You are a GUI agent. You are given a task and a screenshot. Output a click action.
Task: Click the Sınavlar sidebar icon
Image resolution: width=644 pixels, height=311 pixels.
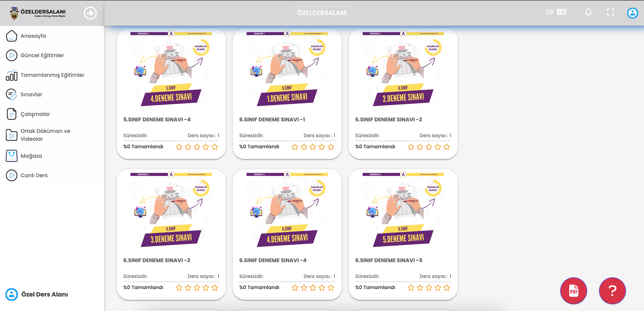[x=12, y=94]
